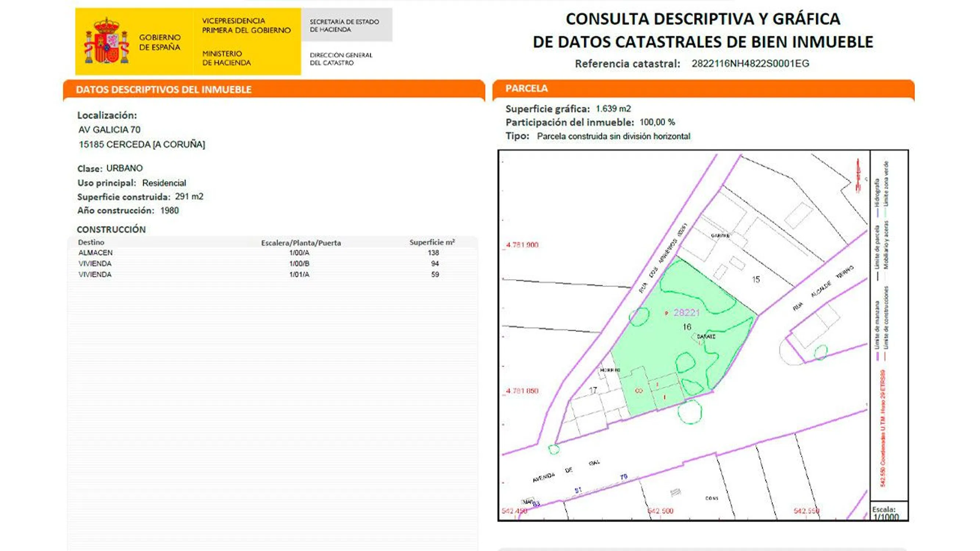The width and height of the screenshot is (980, 551).
Task: Click the 'Dirección General del Catastro' logo text
Action: 341,59
